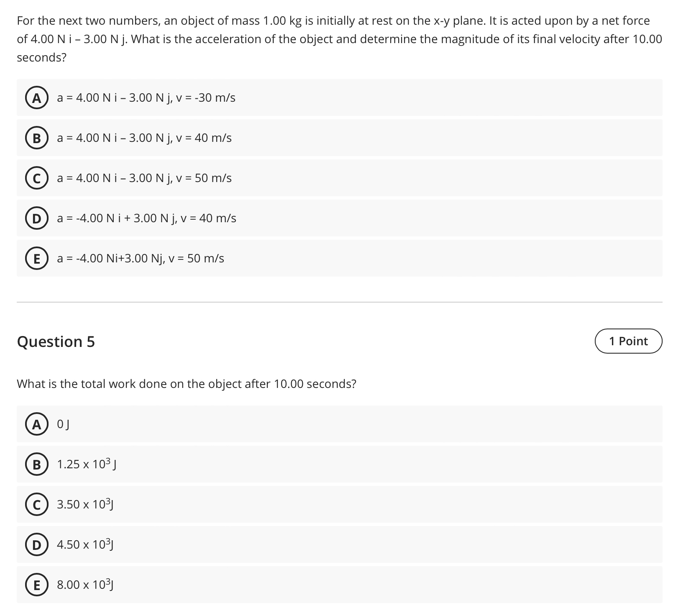The image size is (686, 616).
Task: Choose option C stating v = 50 m/s
Action: [144, 178]
